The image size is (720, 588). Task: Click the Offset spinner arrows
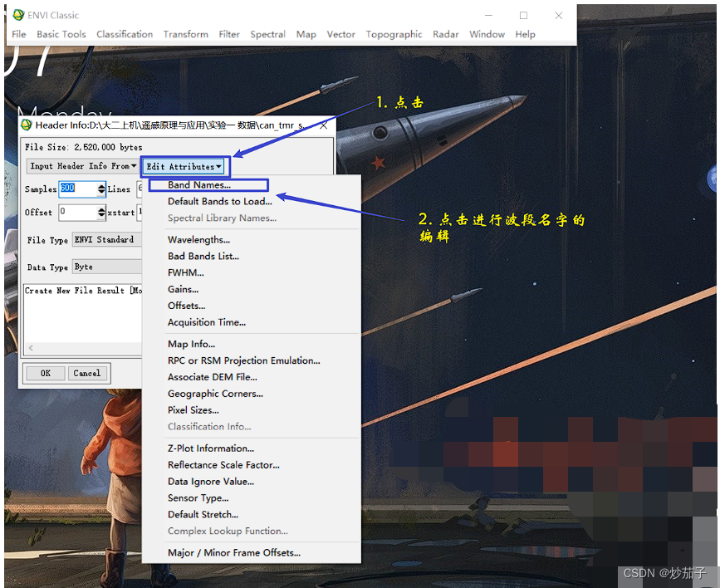[x=101, y=213]
